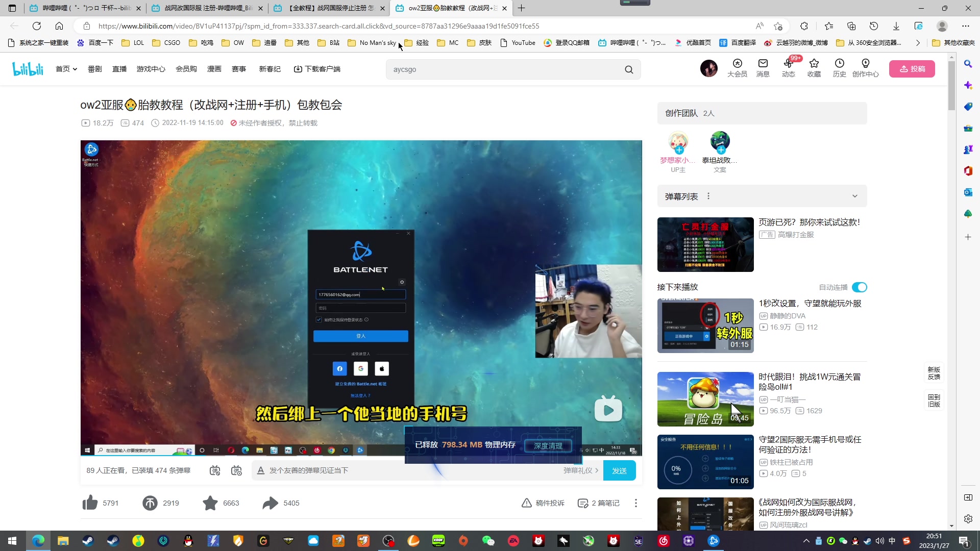The width and height of the screenshot is (980, 551).
Task: Click the Bilibili home icon
Action: pyautogui.click(x=27, y=69)
